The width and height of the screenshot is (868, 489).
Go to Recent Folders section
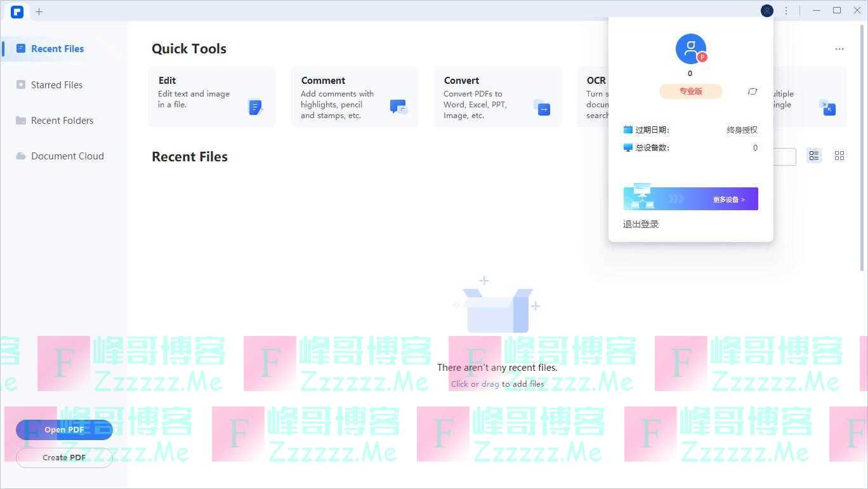tap(62, 121)
